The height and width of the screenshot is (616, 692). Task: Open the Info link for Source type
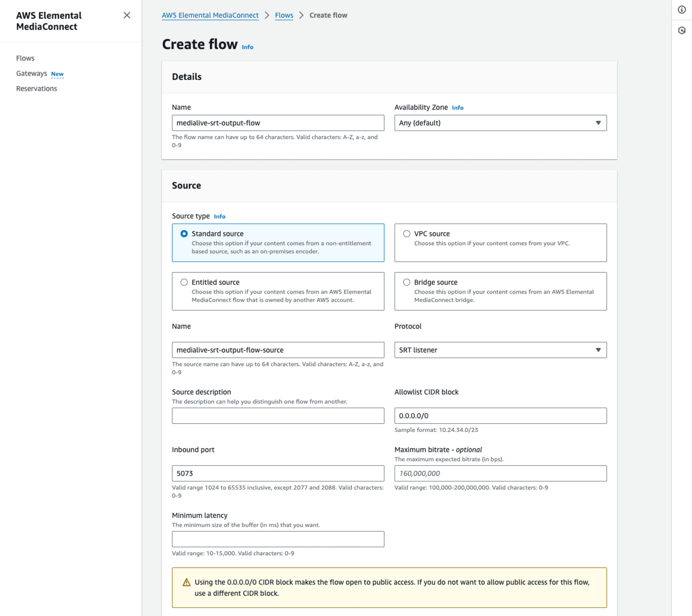pyautogui.click(x=219, y=216)
